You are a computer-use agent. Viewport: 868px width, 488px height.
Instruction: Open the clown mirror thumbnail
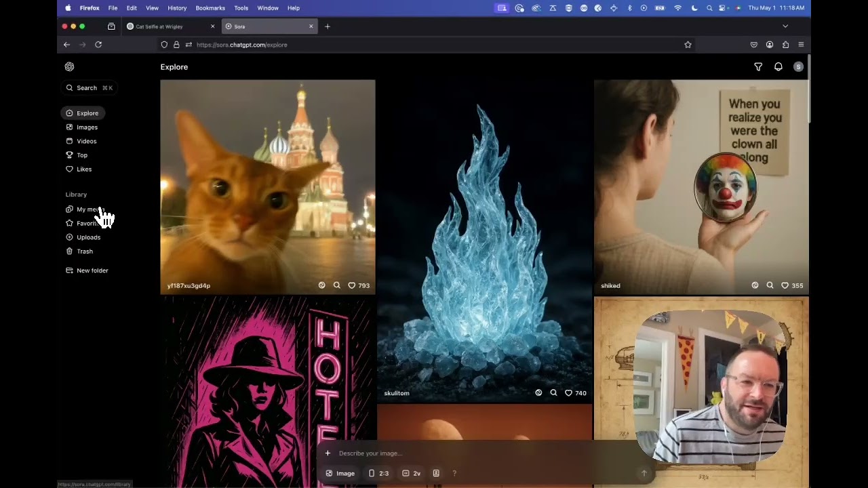(701, 187)
